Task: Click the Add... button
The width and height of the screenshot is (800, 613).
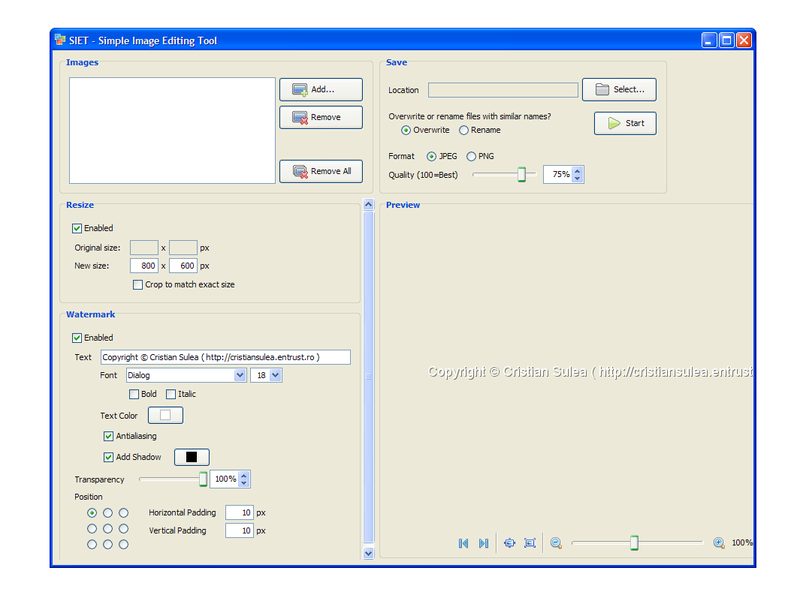Action: point(321,89)
